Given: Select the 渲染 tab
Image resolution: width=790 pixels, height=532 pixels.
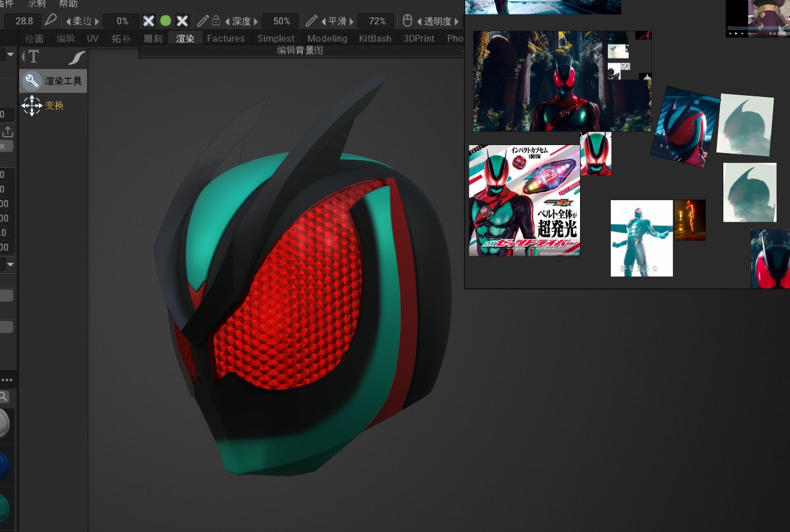Looking at the screenshot, I should click(x=185, y=38).
